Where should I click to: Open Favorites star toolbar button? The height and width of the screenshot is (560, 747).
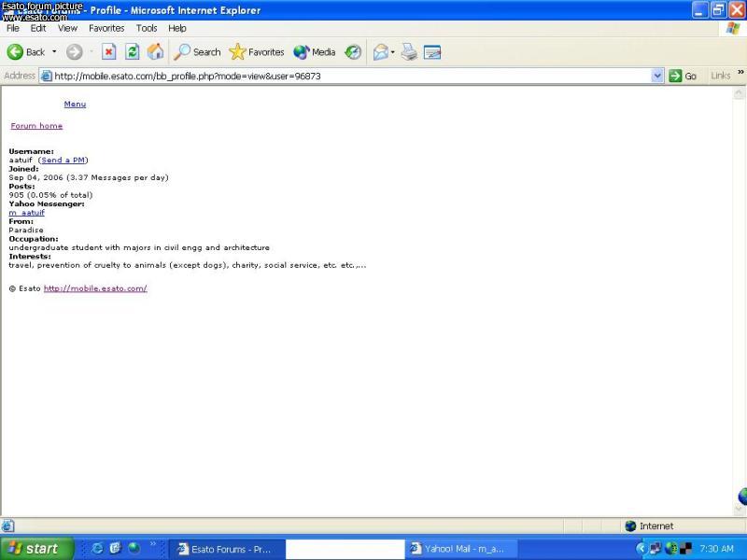(x=256, y=52)
